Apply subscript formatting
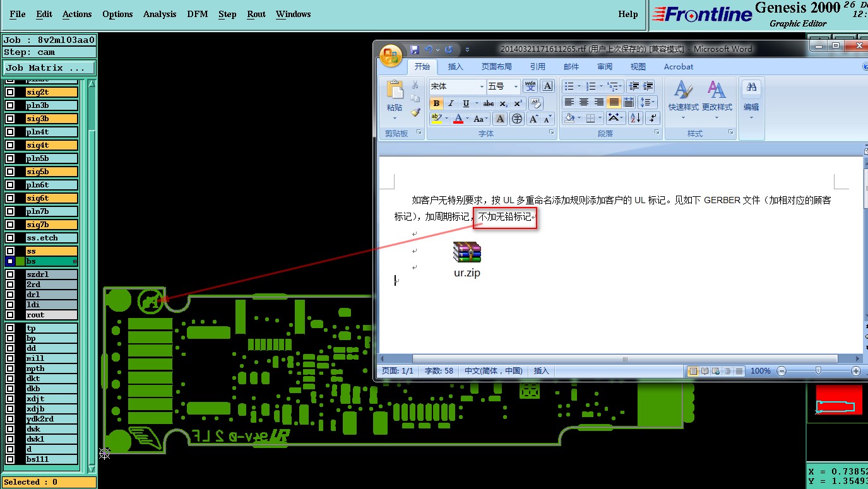This screenshot has height=489, width=868. (x=503, y=103)
